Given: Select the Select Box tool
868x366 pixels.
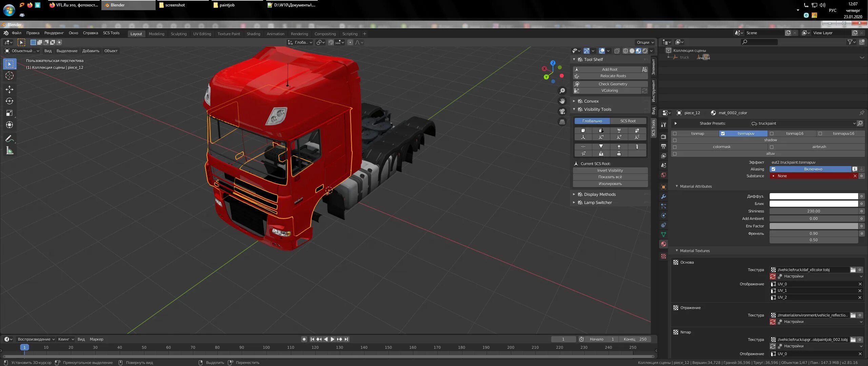Looking at the screenshot, I should click(x=9, y=64).
